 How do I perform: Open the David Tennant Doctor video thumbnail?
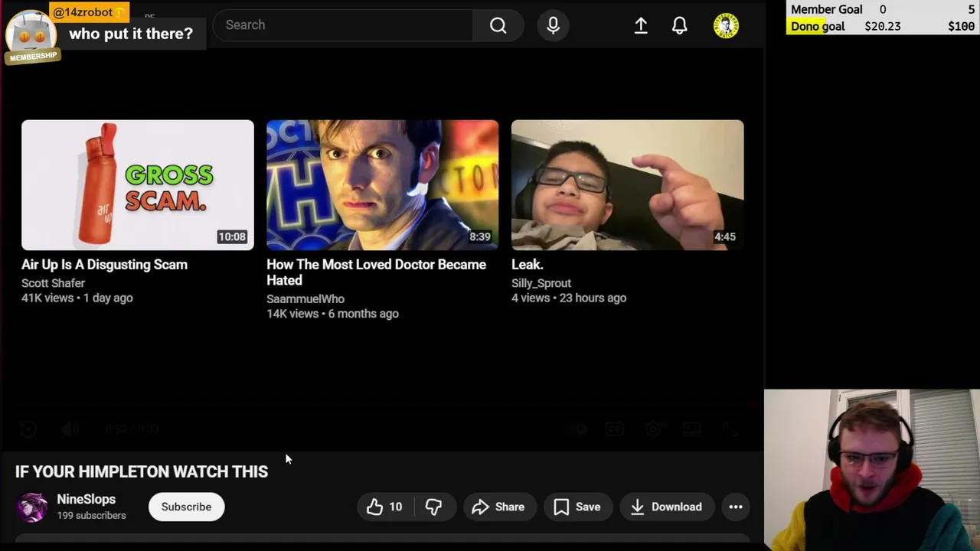382,184
